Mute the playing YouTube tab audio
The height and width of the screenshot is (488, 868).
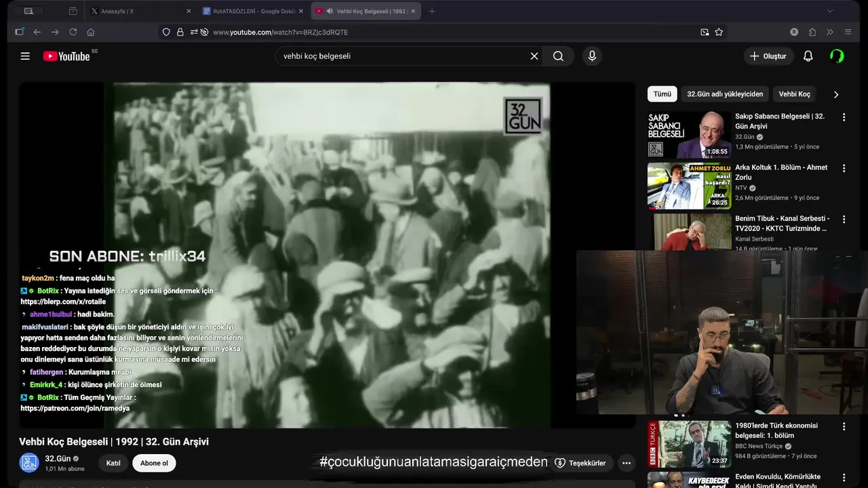330,11
